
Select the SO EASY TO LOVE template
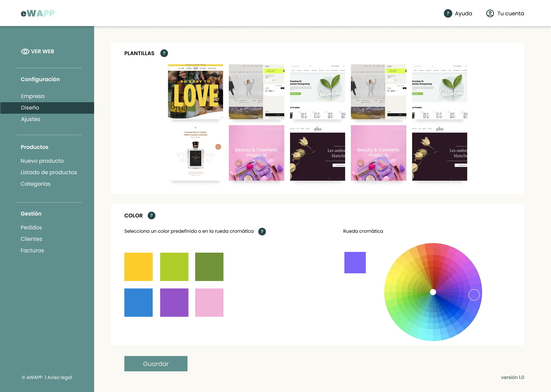(x=196, y=92)
